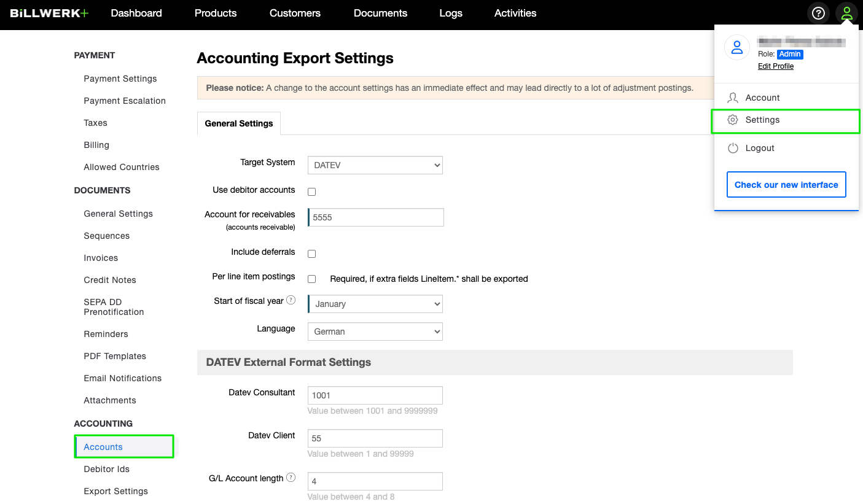Image resolution: width=863 pixels, height=504 pixels.
Task: Open Export Settings in sidebar
Action: (x=116, y=491)
